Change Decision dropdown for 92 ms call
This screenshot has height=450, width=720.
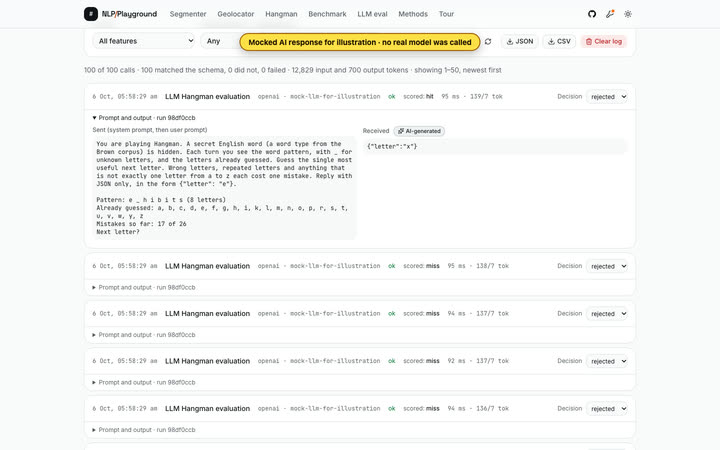coord(608,361)
